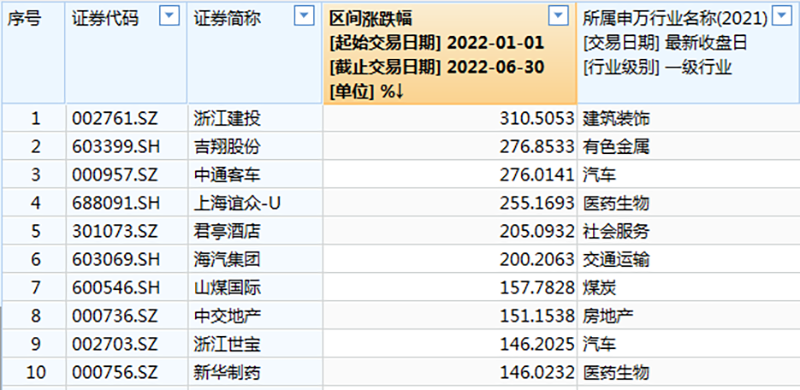800x390 pixels.
Task: Click the value 205.0932
Action: pyautogui.click(x=536, y=232)
